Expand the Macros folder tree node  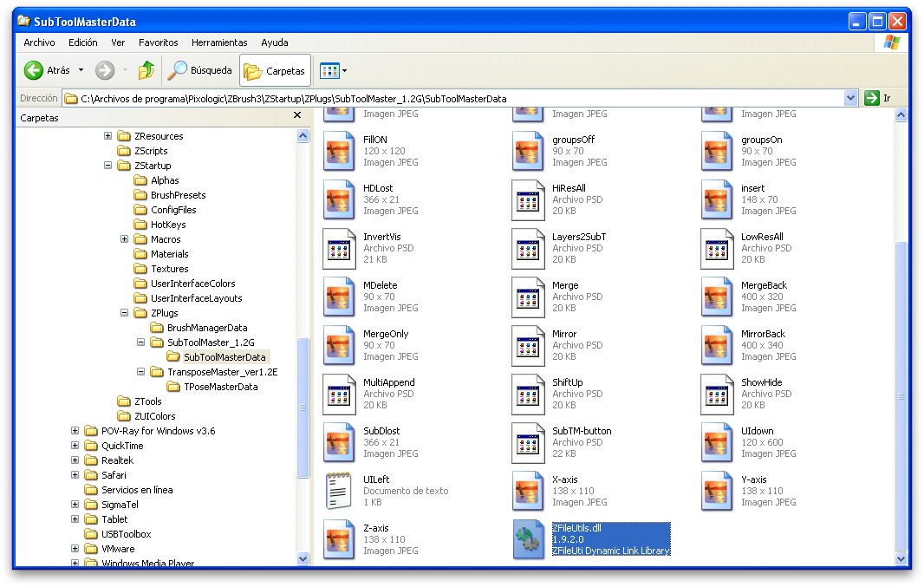click(124, 239)
